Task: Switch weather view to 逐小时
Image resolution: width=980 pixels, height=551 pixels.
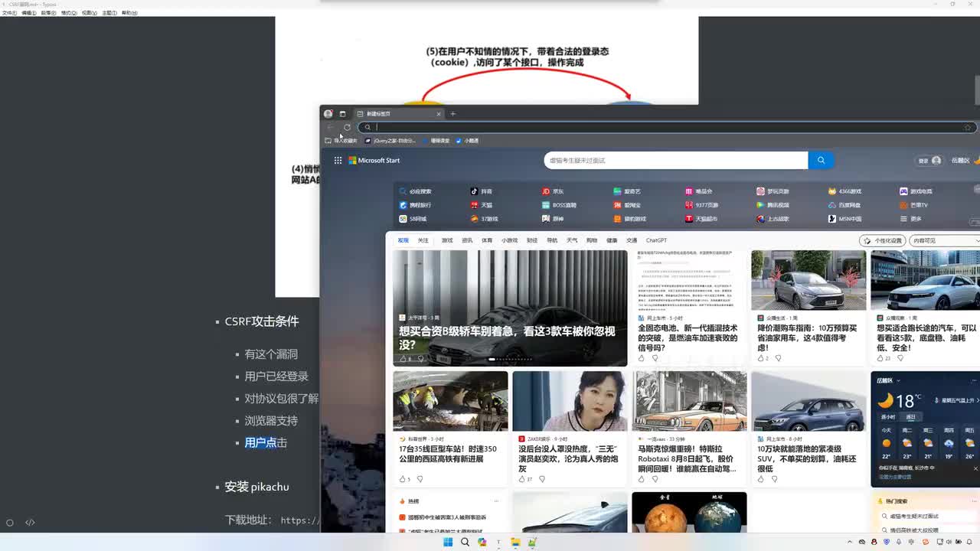Action: (x=888, y=417)
